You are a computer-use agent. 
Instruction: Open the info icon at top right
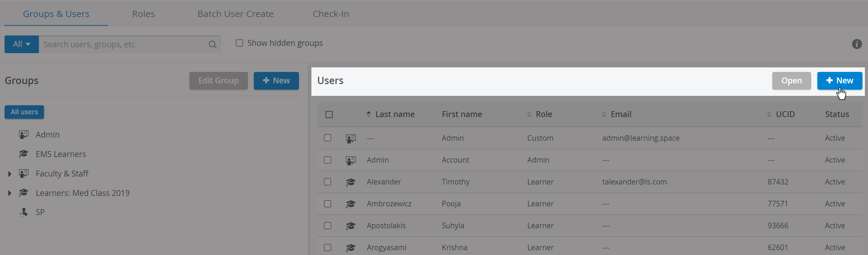point(857,44)
